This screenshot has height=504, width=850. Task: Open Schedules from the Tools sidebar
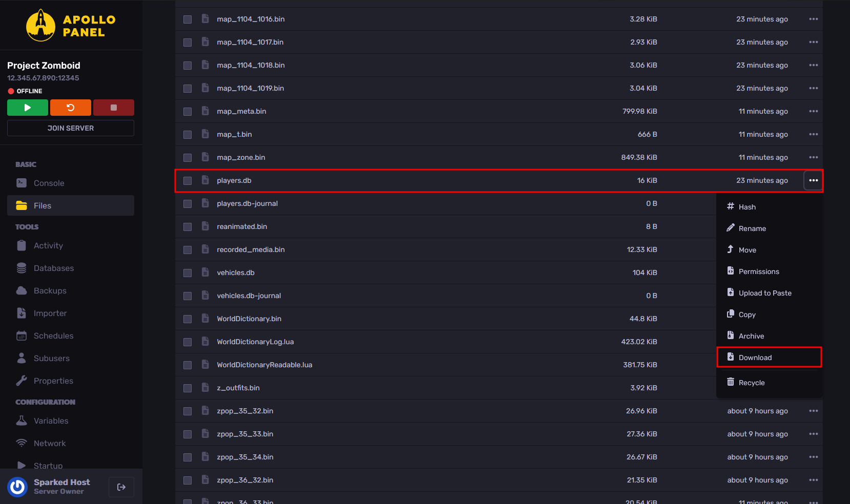click(53, 336)
